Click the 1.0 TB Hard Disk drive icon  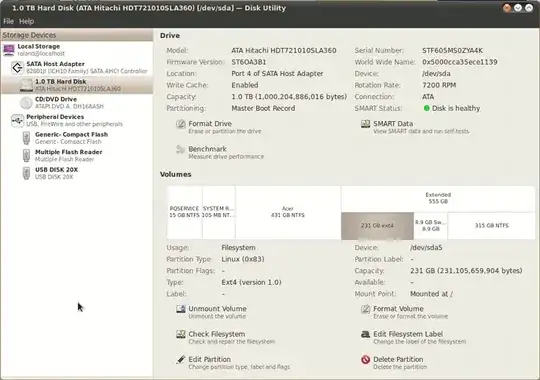[x=26, y=85]
